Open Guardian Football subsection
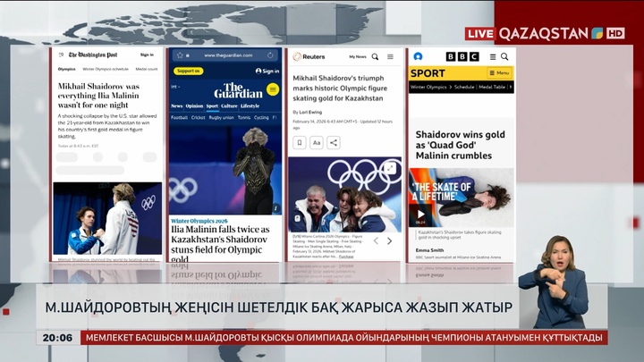This screenshot has width=644, height=362. (x=179, y=117)
